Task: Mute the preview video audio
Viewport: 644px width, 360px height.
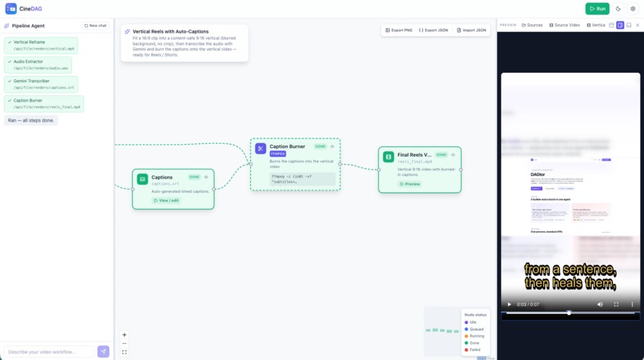Action: click(600, 305)
